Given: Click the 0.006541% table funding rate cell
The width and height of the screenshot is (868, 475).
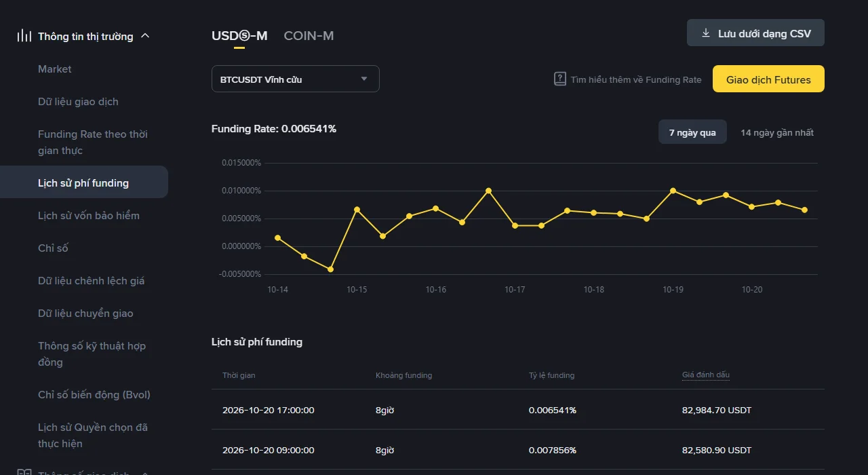Looking at the screenshot, I should pos(553,410).
